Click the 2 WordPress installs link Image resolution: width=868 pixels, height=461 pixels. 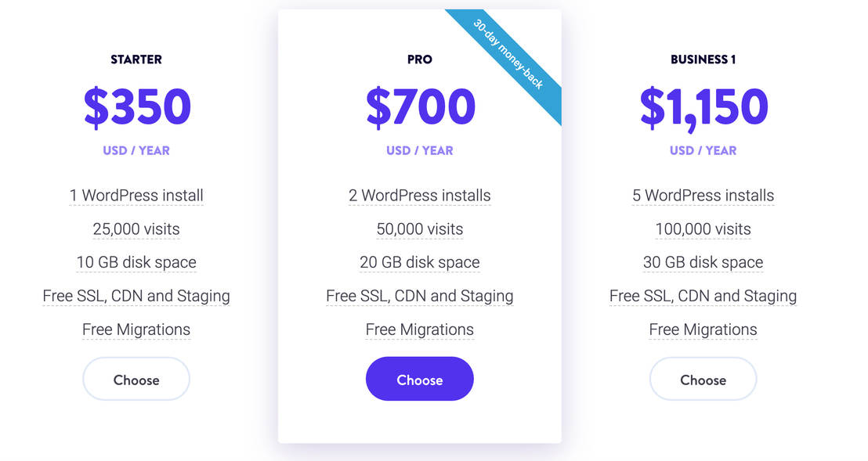(419, 196)
